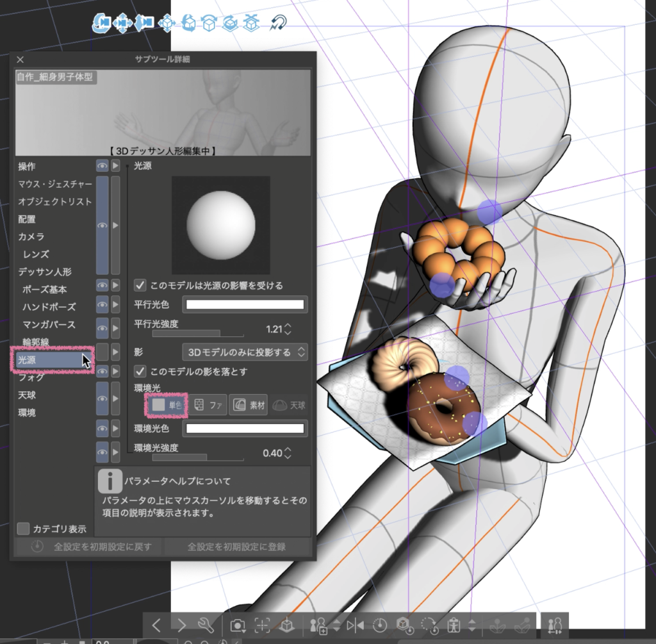Click the 素材 environment light button

click(x=248, y=405)
